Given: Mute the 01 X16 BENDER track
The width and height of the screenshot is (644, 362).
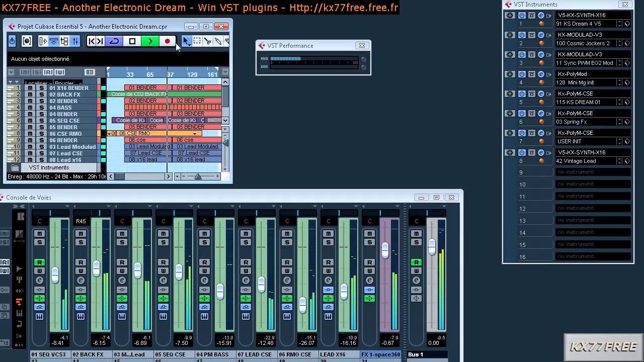Looking at the screenshot, I should pos(30,88).
